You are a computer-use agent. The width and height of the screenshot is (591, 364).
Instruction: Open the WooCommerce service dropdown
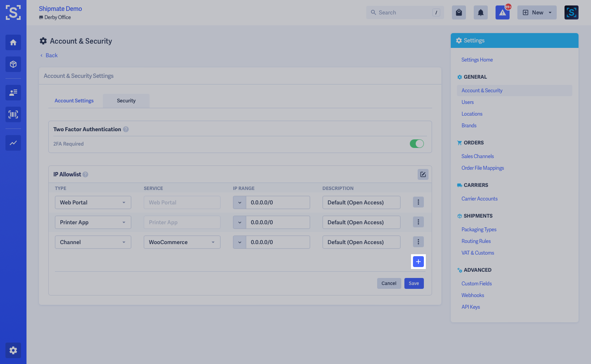point(182,242)
